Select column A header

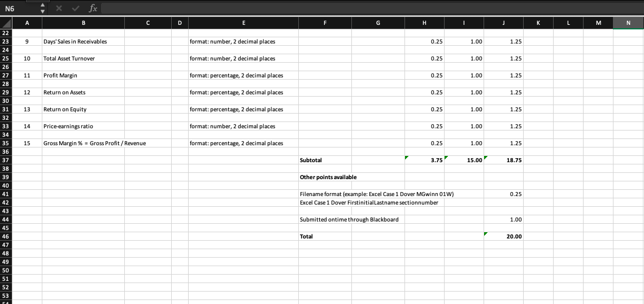(x=27, y=24)
